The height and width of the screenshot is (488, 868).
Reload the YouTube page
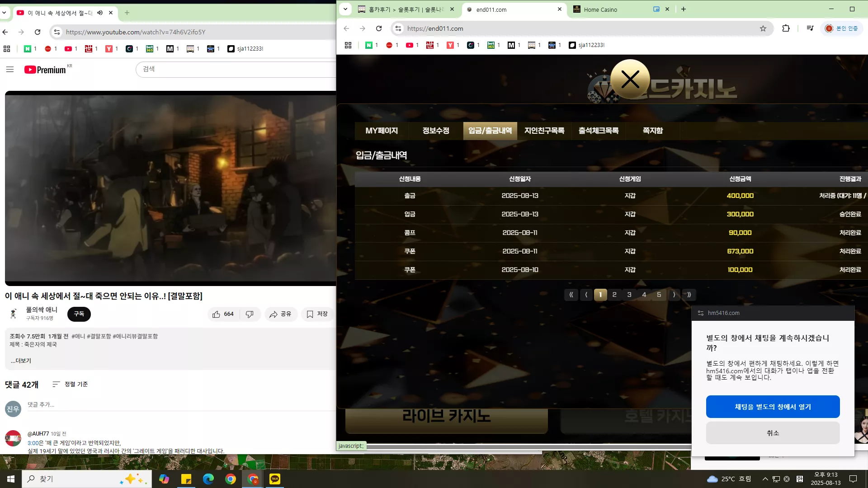click(x=38, y=32)
